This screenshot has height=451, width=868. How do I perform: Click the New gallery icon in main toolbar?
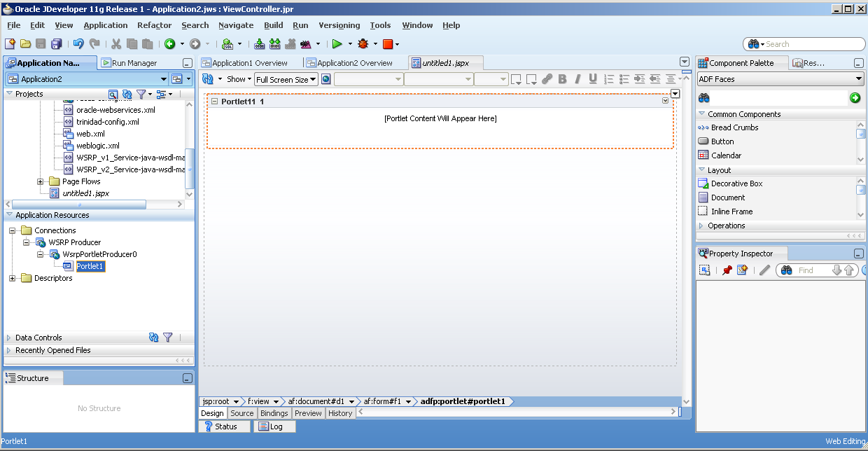click(10, 44)
